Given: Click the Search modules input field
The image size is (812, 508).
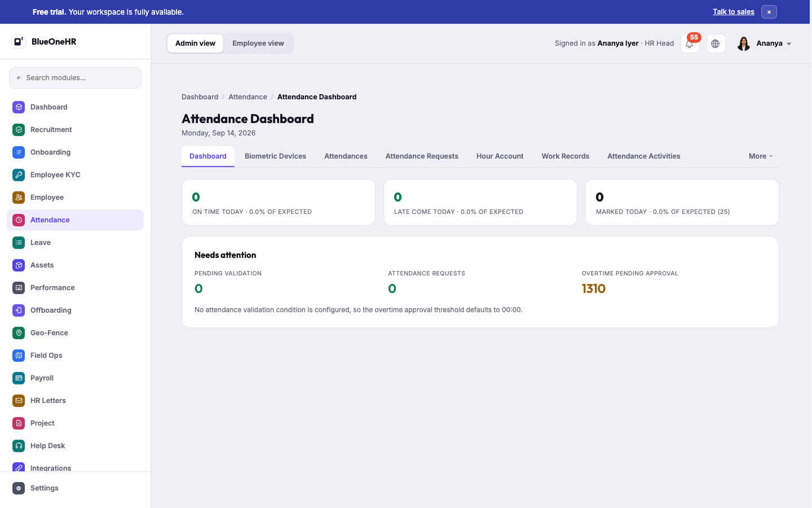Looking at the screenshot, I should (75, 78).
